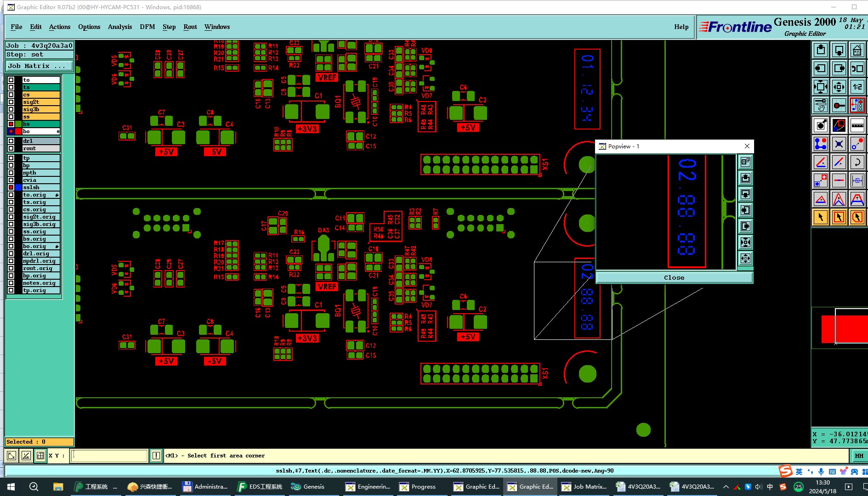Click the undo previous view icon

pos(857,68)
